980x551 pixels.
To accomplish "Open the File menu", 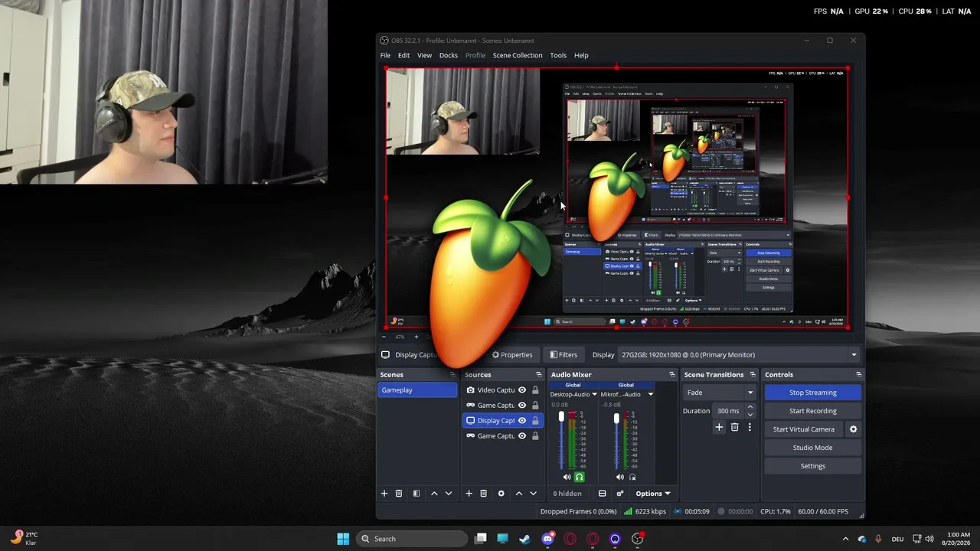I will [x=385, y=55].
